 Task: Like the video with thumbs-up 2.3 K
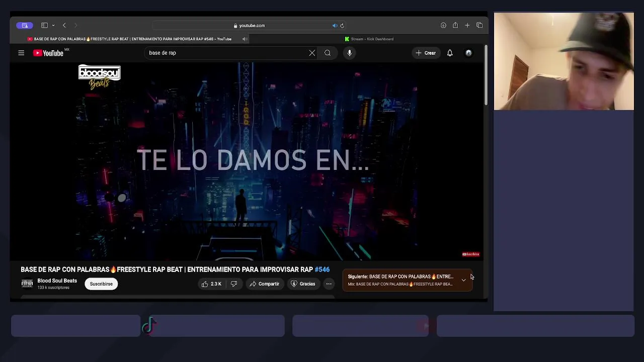point(211,284)
